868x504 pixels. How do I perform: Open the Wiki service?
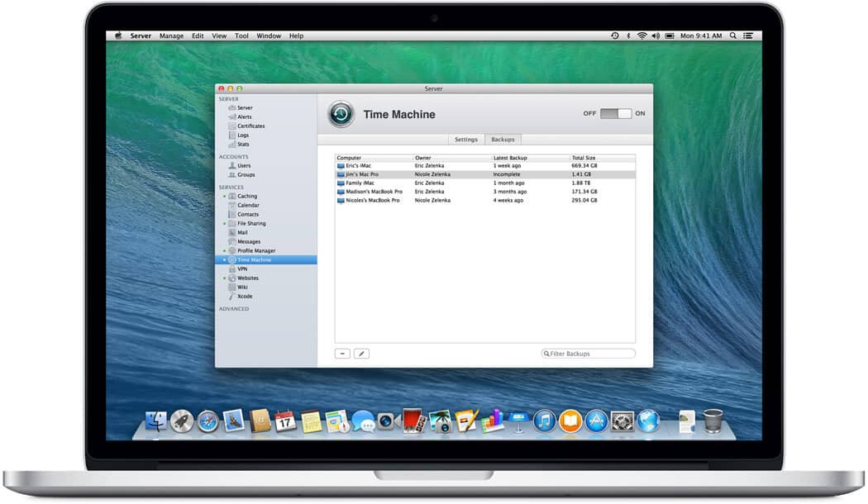click(238, 288)
